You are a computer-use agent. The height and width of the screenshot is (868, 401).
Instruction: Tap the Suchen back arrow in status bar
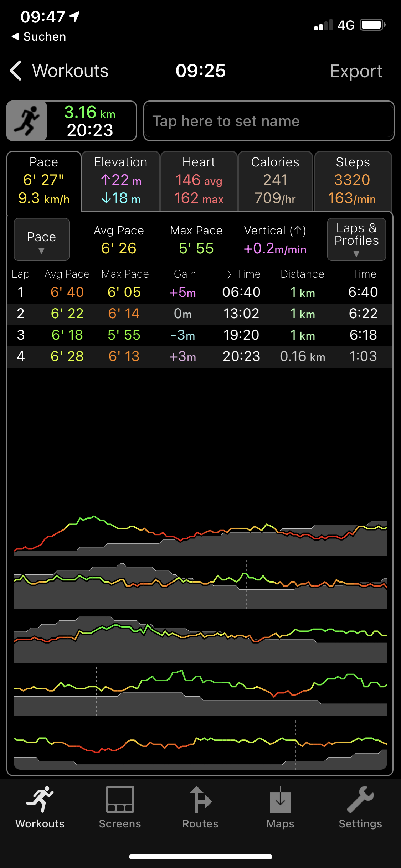(x=16, y=37)
